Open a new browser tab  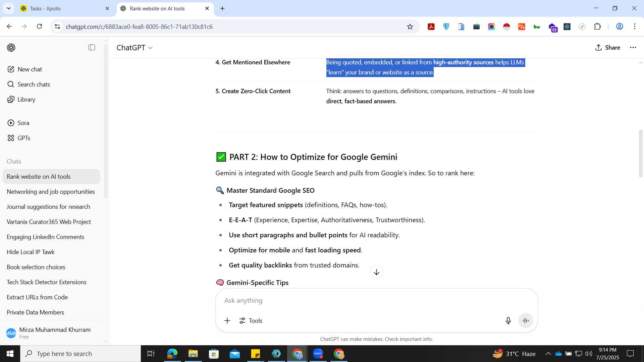tap(222, 9)
